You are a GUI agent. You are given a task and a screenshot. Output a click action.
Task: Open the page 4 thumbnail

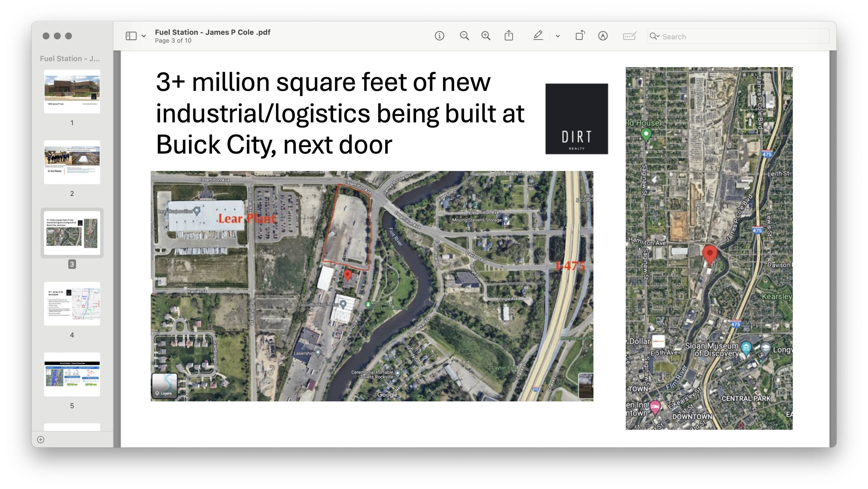(x=72, y=304)
